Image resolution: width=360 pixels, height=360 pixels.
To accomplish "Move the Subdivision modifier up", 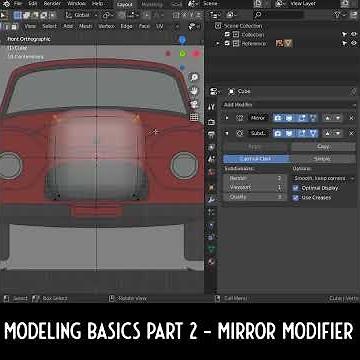I will tap(327, 133).
